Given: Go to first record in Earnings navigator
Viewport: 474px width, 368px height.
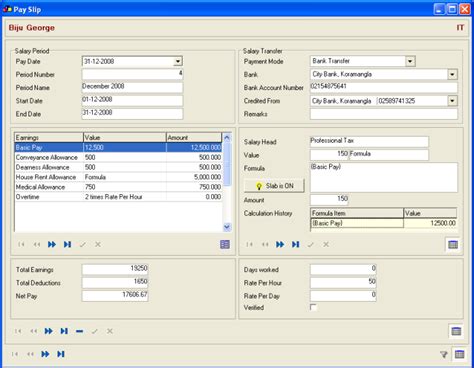Looking at the screenshot, I should point(21,244).
